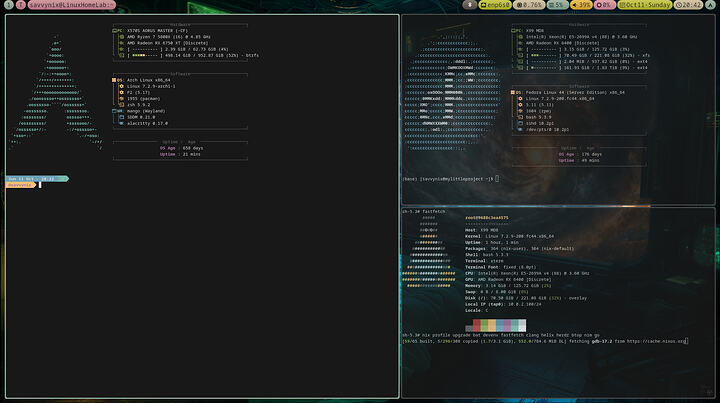Click the 'Locale: C' line
The image size is (720, 403).
pos(477,311)
